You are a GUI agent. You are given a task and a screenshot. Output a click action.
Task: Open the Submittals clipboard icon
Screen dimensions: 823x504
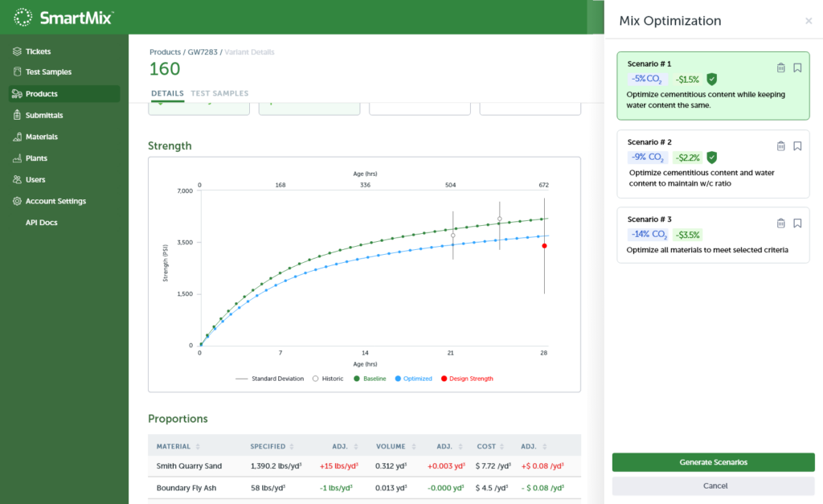17,114
